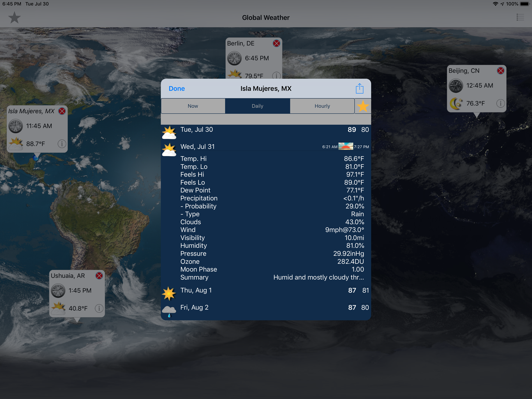The width and height of the screenshot is (532, 399).
Task: Remove the Ushuaia, AR weather card
Action: pyautogui.click(x=99, y=275)
